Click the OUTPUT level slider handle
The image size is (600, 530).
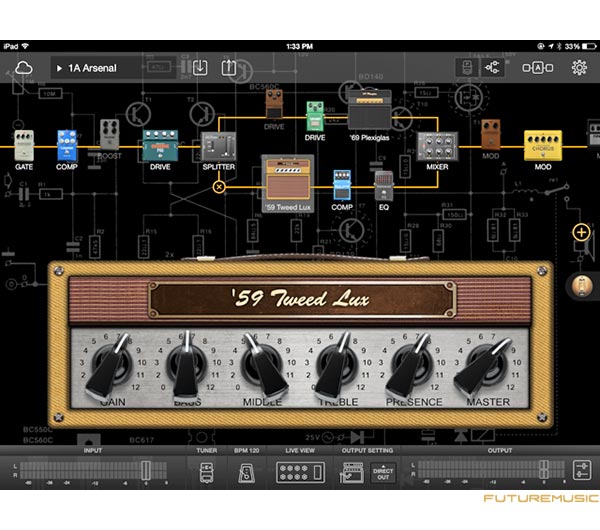543,470
